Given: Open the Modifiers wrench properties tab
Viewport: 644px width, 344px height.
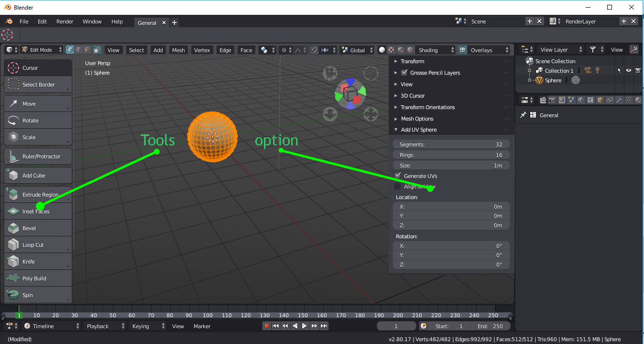Looking at the screenshot, I should [x=619, y=100].
